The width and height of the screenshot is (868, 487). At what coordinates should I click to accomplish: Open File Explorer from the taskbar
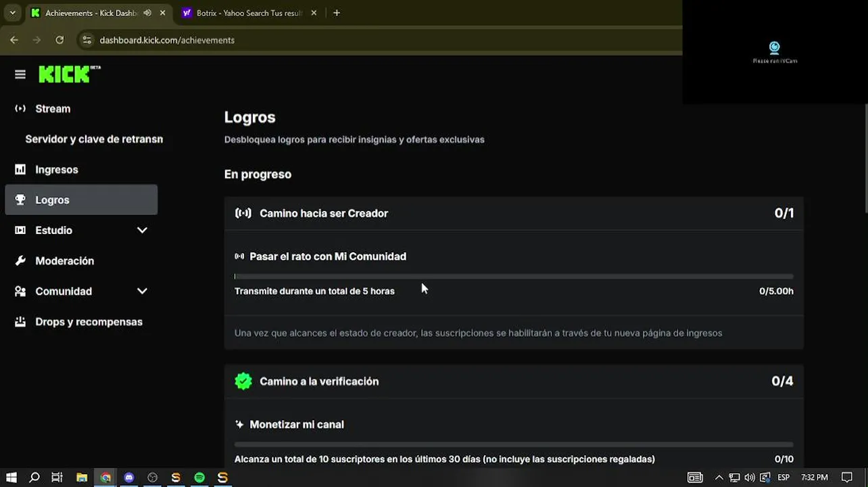click(82, 478)
